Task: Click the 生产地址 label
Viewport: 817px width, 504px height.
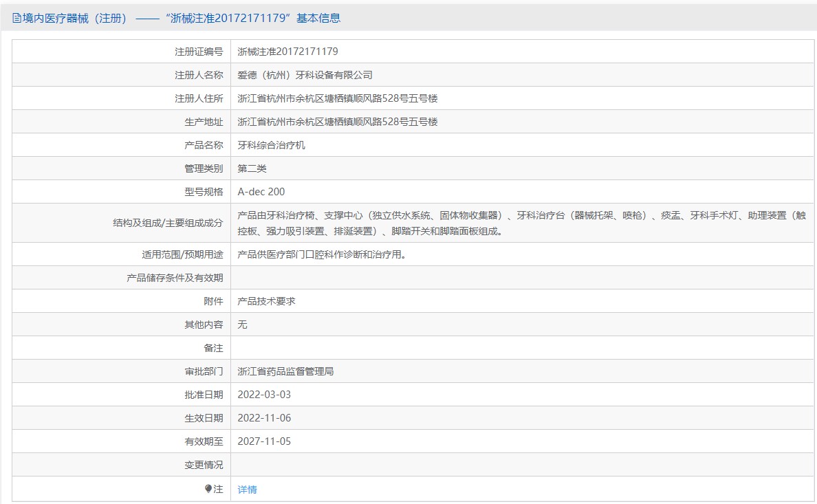Action: click(204, 122)
